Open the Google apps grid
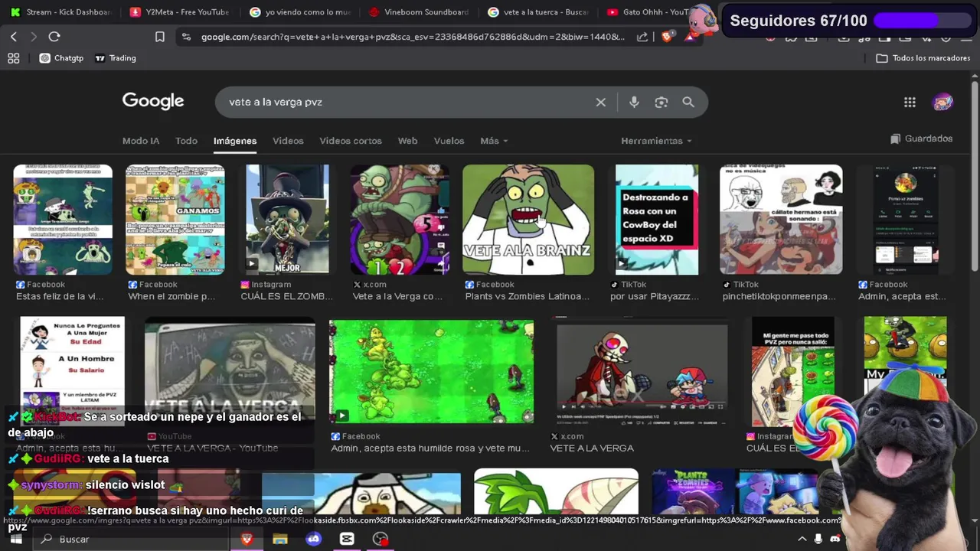This screenshot has height=551, width=980. pyautogui.click(x=910, y=103)
